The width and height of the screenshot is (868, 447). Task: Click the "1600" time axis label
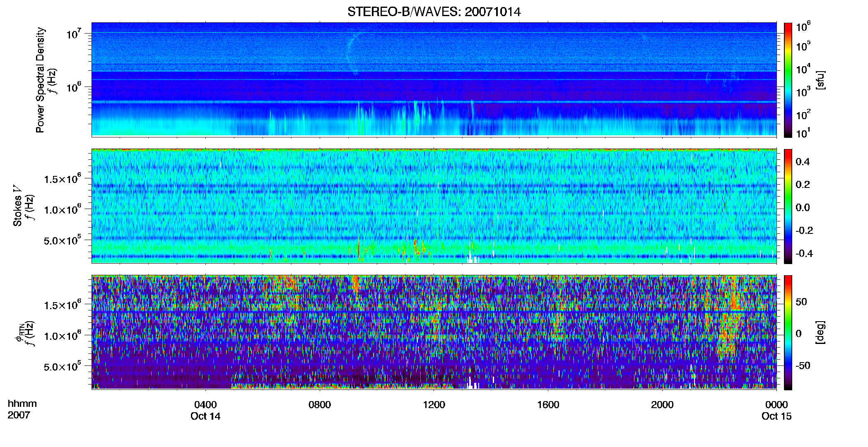[x=548, y=405]
